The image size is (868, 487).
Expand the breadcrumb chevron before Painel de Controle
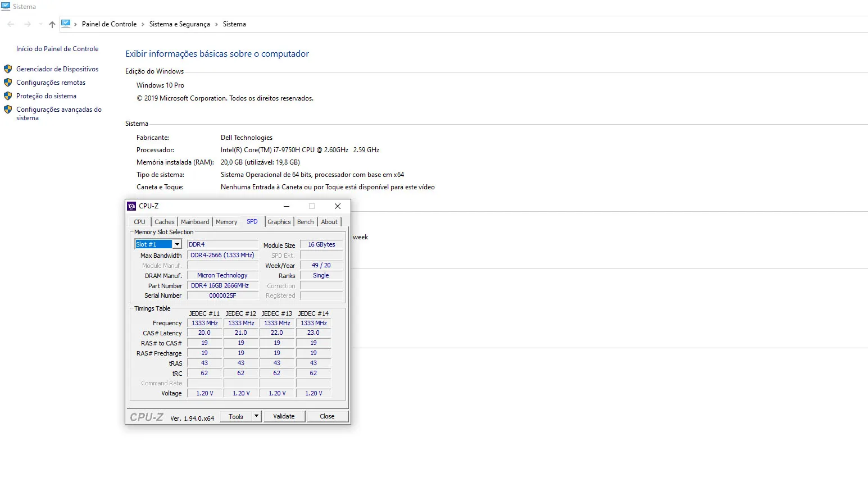coord(76,24)
